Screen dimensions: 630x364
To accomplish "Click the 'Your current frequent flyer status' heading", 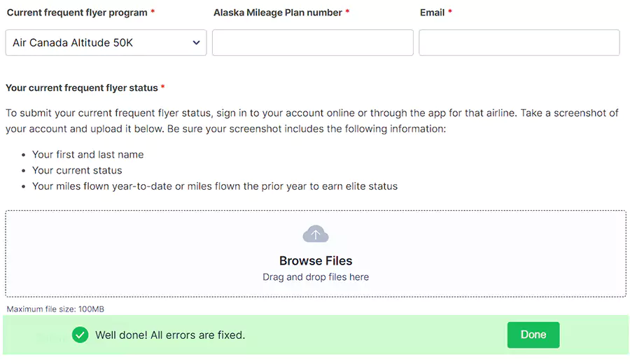I will pyautogui.click(x=82, y=88).
